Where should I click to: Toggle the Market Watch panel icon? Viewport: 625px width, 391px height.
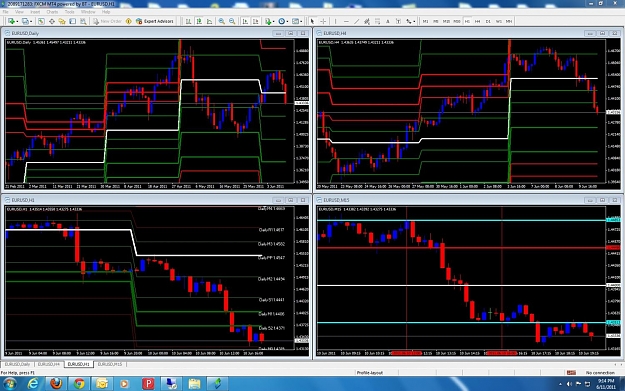(41, 21)
